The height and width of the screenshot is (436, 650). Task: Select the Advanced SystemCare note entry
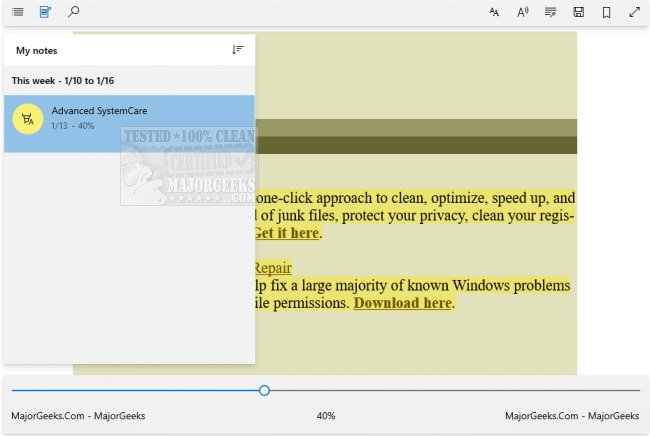point(129,124)
